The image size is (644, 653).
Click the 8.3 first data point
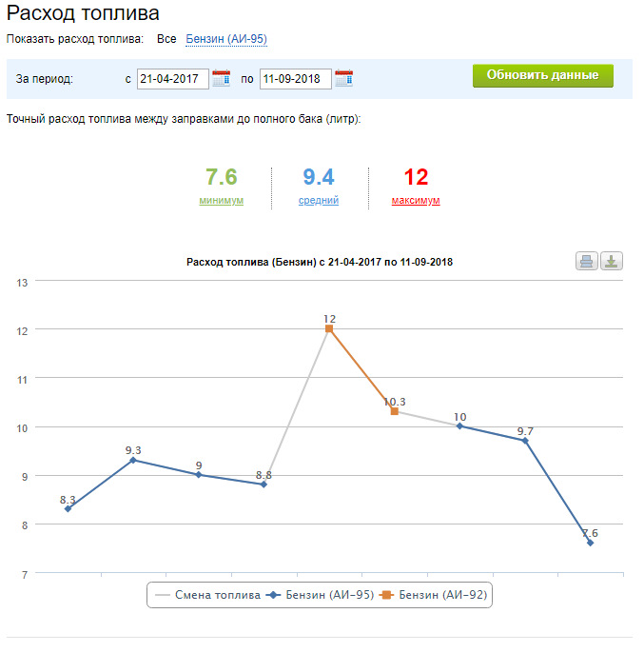click(x=68, y=509)
